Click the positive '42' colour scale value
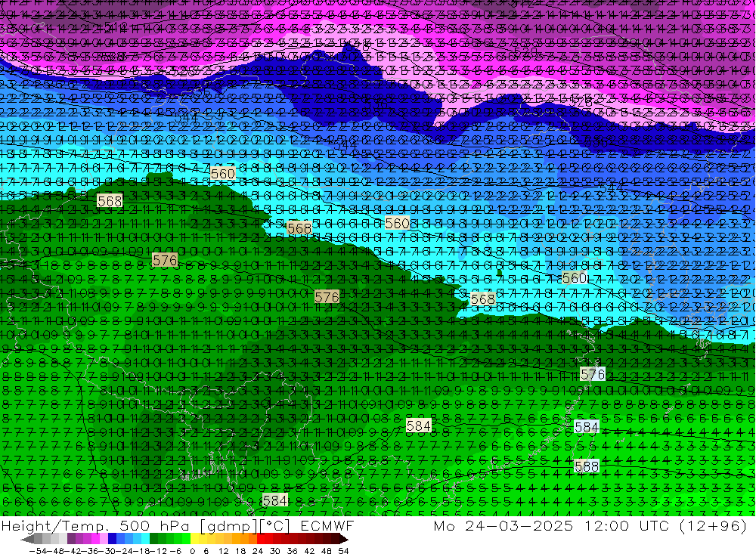756x554 pixels. tap(309, 551)
